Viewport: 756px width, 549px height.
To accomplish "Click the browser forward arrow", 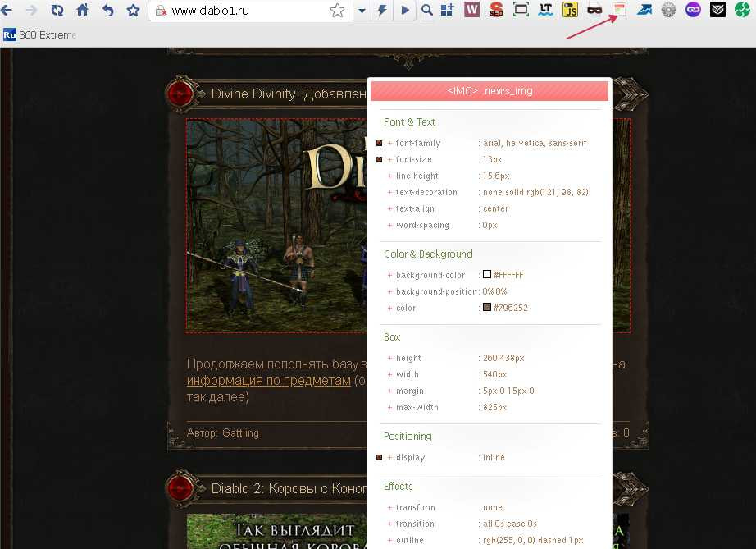I will click(31, 10).
